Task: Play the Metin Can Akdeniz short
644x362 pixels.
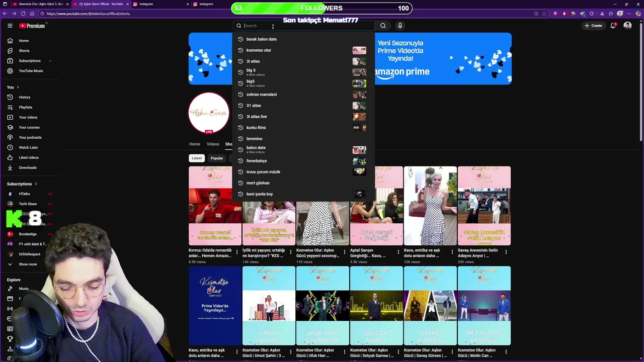Action: tap(484, 306)
